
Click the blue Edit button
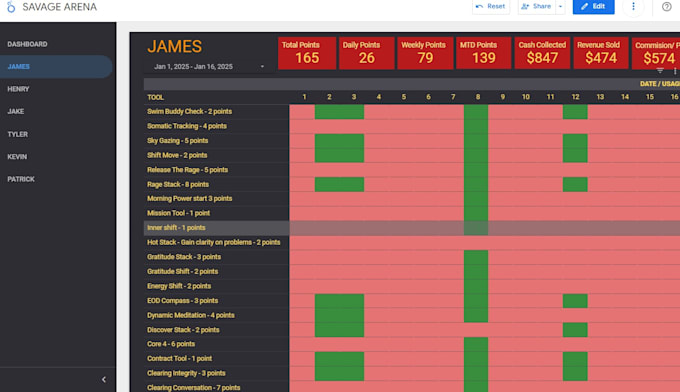click(x=593, y=7)
